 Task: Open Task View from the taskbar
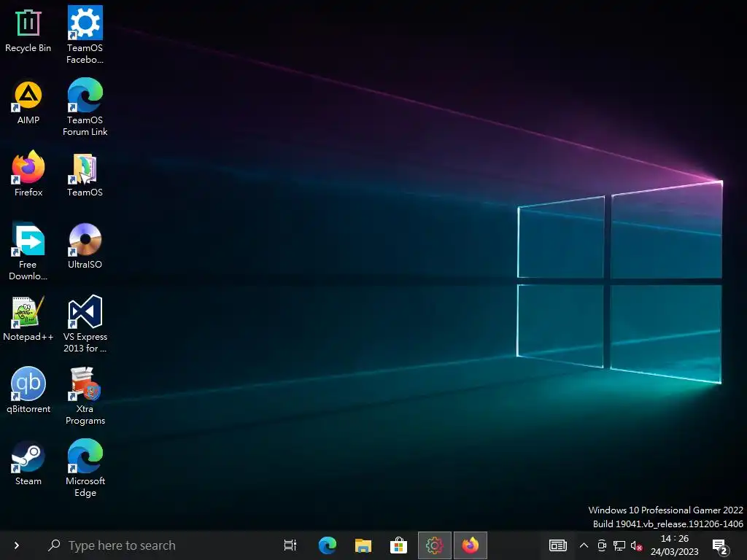(x=290, y=545)
